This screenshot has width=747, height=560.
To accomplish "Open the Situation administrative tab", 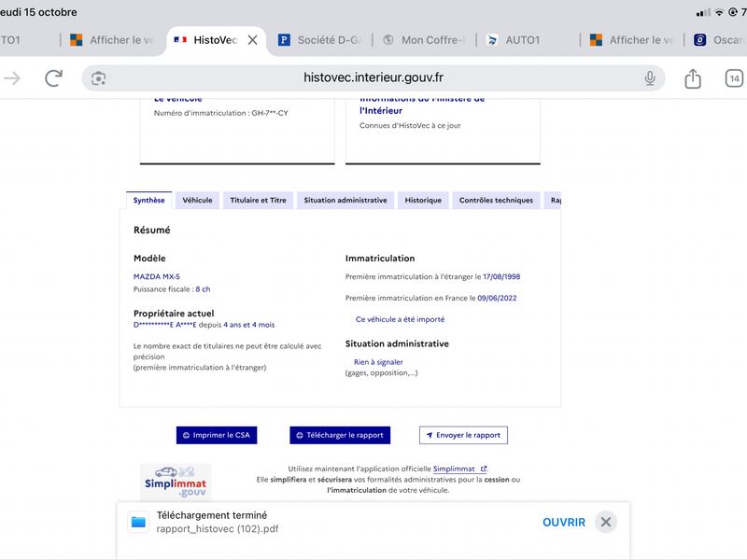I will (345, 201).
